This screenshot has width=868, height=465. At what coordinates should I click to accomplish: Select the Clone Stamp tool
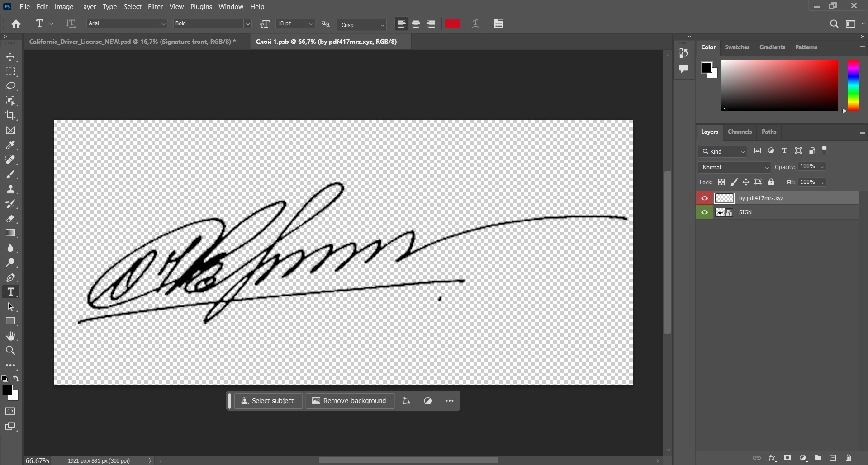11,189
